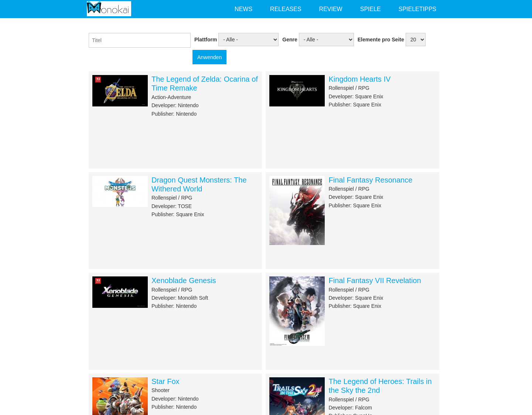Expand the Plattform dropdown
The image size is (532, 415).
(x=248, y=40)
